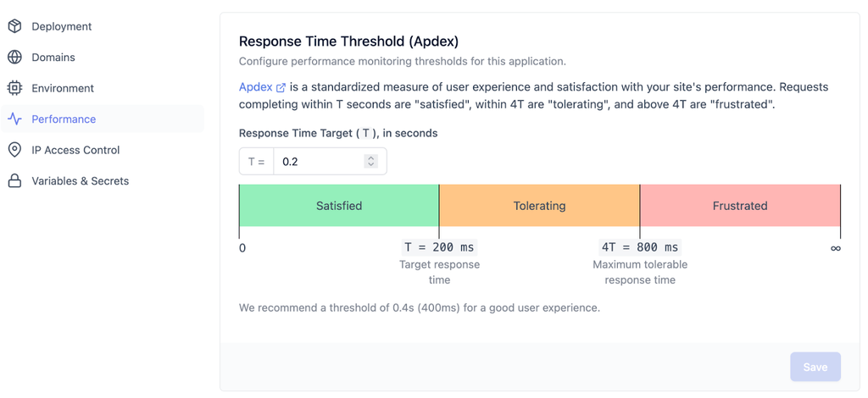Select IP Access Control in sidebar
Screen dimensions: 868x398
click(75, 150)
